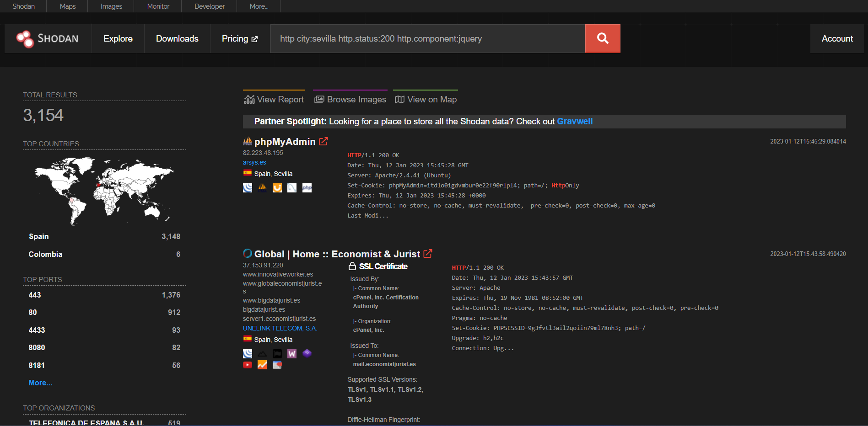Click the total results count 3,154

pos(43,115)
